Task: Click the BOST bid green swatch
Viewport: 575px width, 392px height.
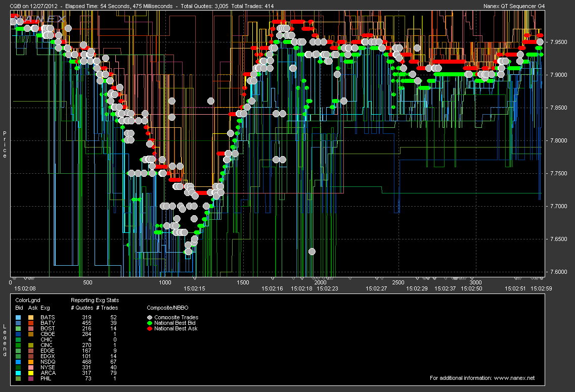Action: tap(18, 328)
